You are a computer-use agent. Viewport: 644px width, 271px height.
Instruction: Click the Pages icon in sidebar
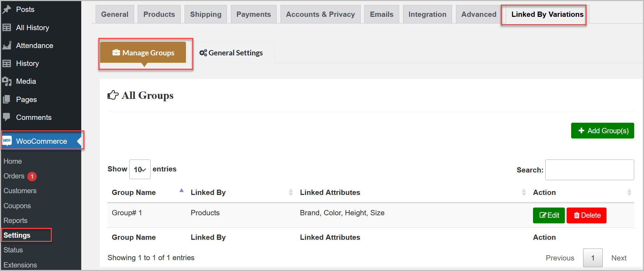point(7,100)
